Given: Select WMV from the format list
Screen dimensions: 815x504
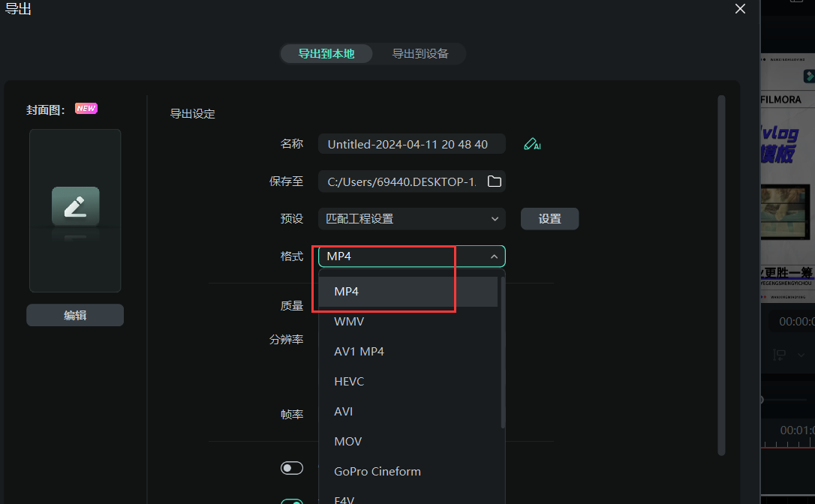Looking at the screenshot, I should [349, 322].
